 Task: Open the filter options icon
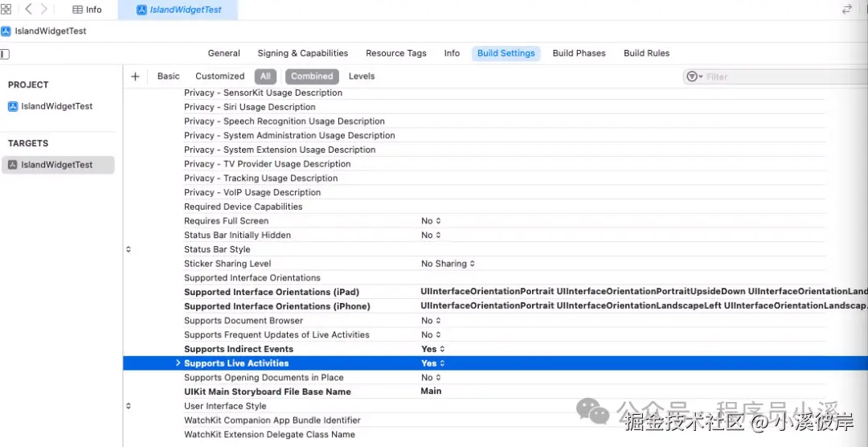click(694, 76)
